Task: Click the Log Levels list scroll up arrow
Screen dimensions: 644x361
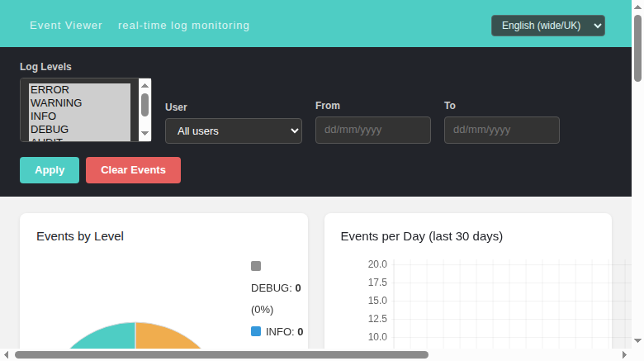Action: tap(144, 85)
